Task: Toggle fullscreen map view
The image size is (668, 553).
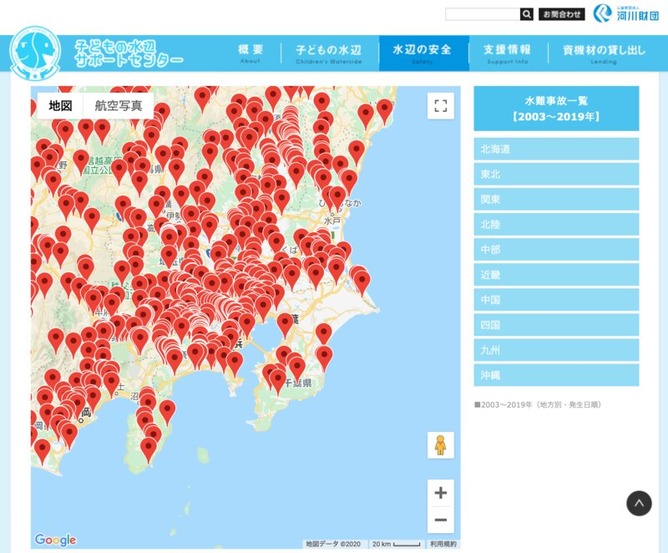Action: pos(441,106)
